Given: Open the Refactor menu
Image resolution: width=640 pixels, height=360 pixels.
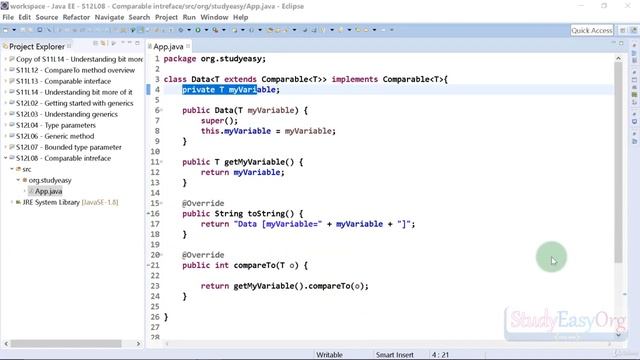Looking at the screenshot, I should (76, 17).
